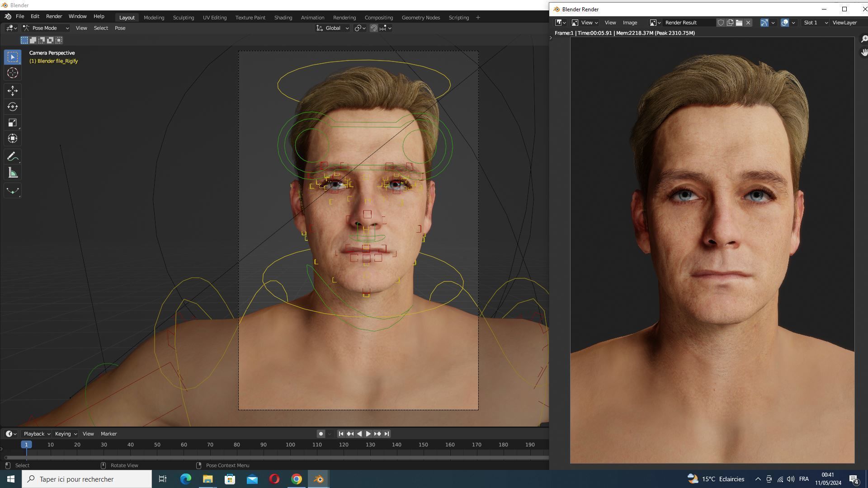Set selection mode to Extend
The image size is (868, 488).
pyautogui.click(x=33, y=40)
